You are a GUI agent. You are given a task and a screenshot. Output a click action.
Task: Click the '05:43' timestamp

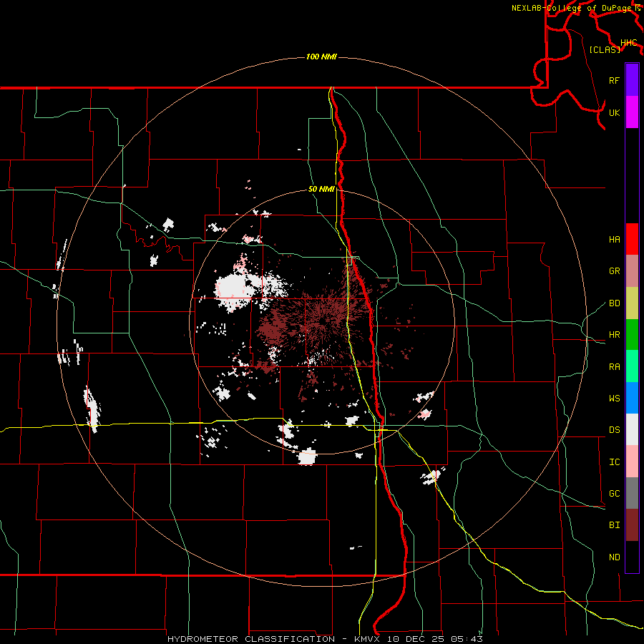click(467, 639)
